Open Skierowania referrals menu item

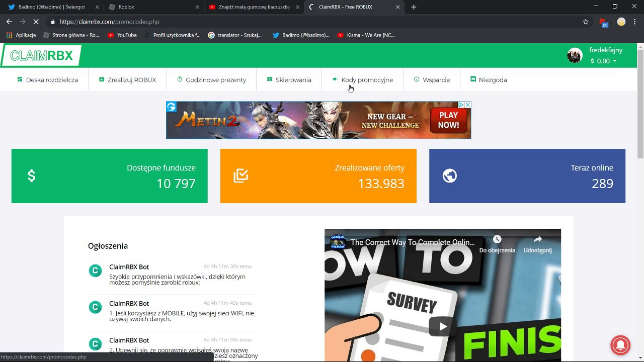pyautogui.click(x=289, y=79)
